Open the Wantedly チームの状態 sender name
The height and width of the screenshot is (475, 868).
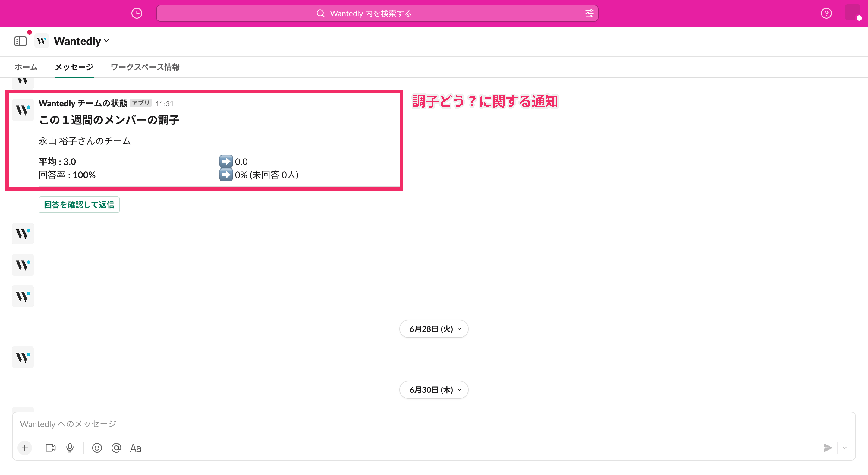(x=83, y=103)
